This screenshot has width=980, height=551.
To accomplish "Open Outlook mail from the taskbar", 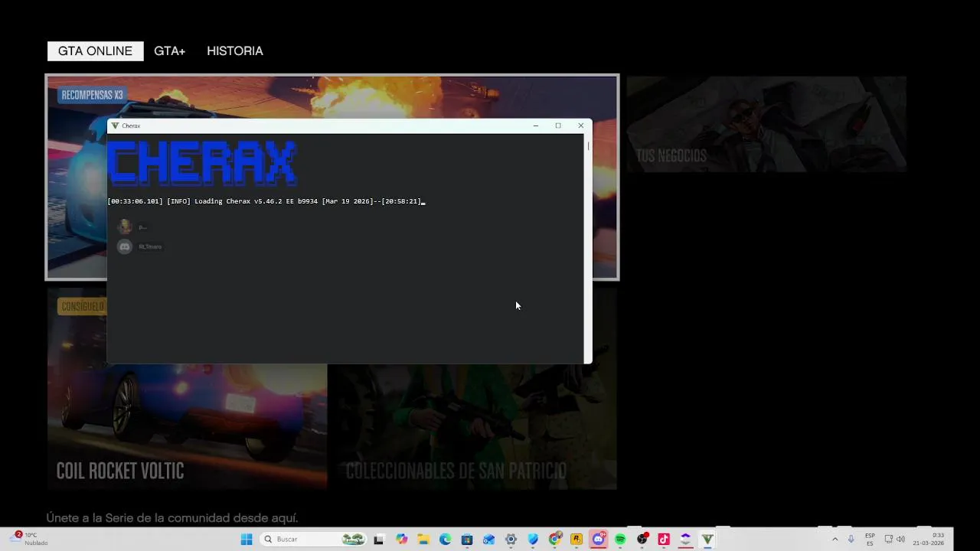I will (x=488, y=540).
